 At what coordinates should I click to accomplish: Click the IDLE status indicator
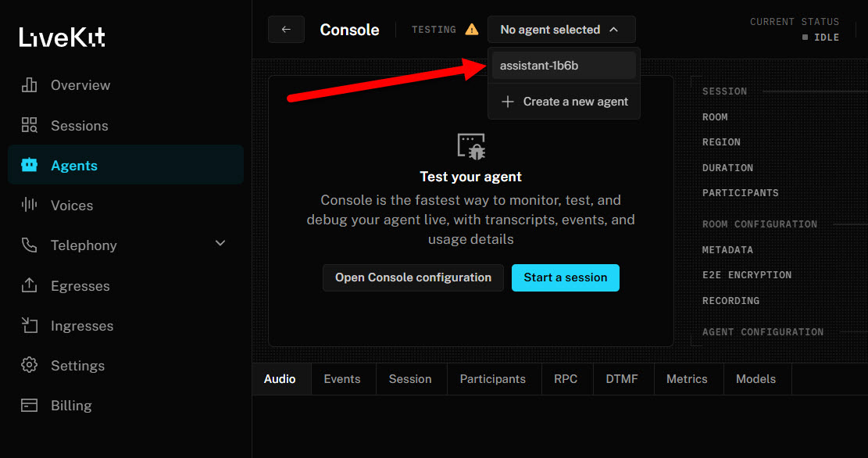pos(820,37)
